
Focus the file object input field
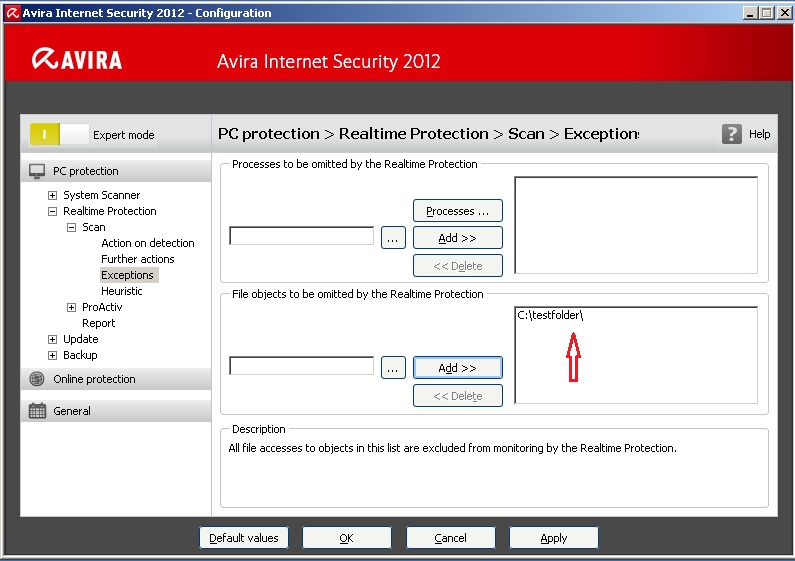point(302,366)
